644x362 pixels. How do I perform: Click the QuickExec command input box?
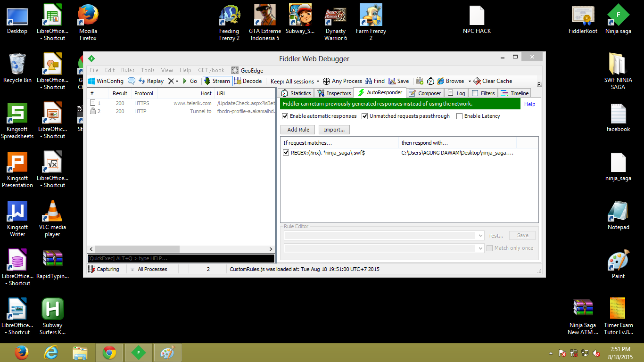(x=181, y=258)
